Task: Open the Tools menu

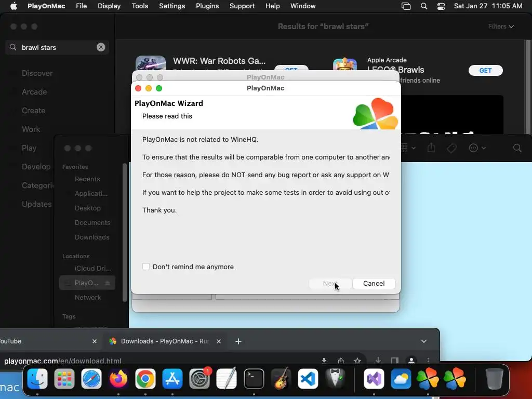Action: coord(140,6)
